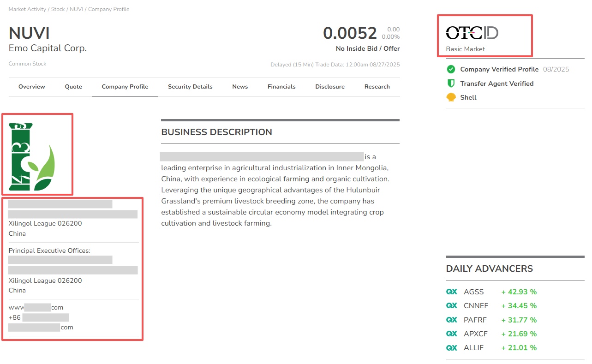Open the Research tab

point(377,87)
